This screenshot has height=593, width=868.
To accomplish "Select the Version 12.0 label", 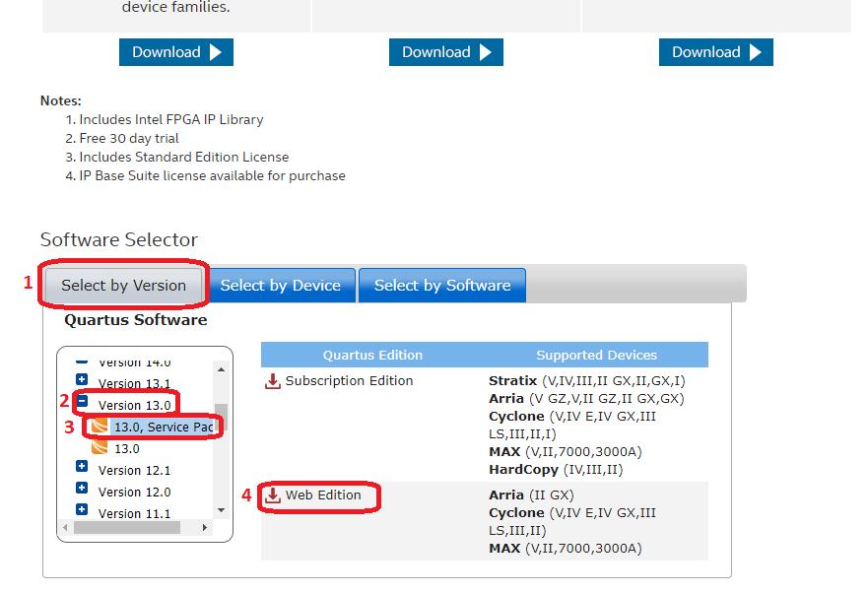I will tap(135, 492).
